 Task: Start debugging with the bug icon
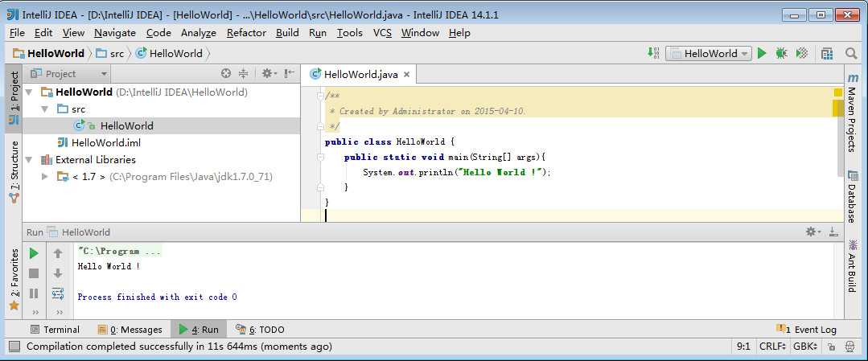point(781,53)
